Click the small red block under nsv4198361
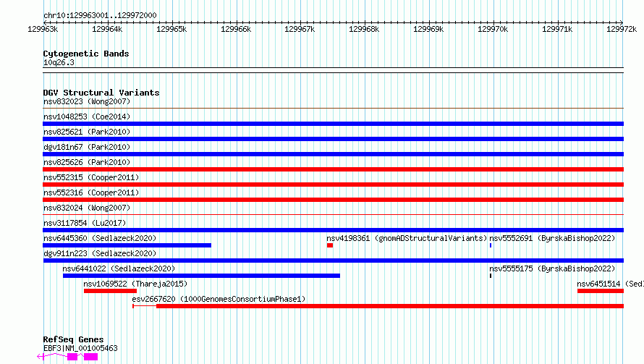644x364 pixels. tap(330, 245)
